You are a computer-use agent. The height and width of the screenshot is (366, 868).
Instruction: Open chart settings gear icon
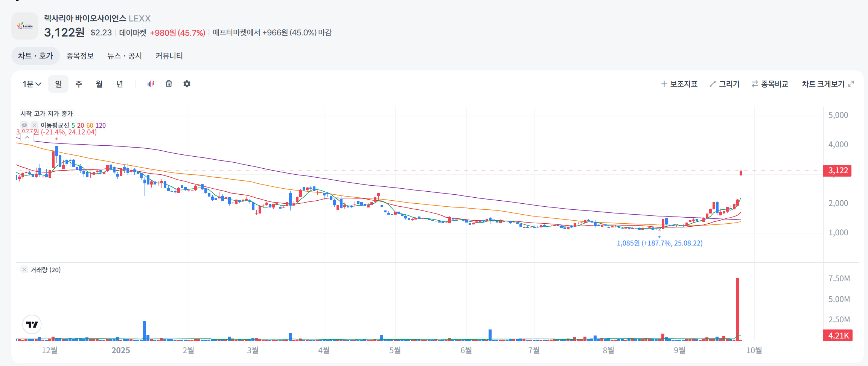point(187,84)
